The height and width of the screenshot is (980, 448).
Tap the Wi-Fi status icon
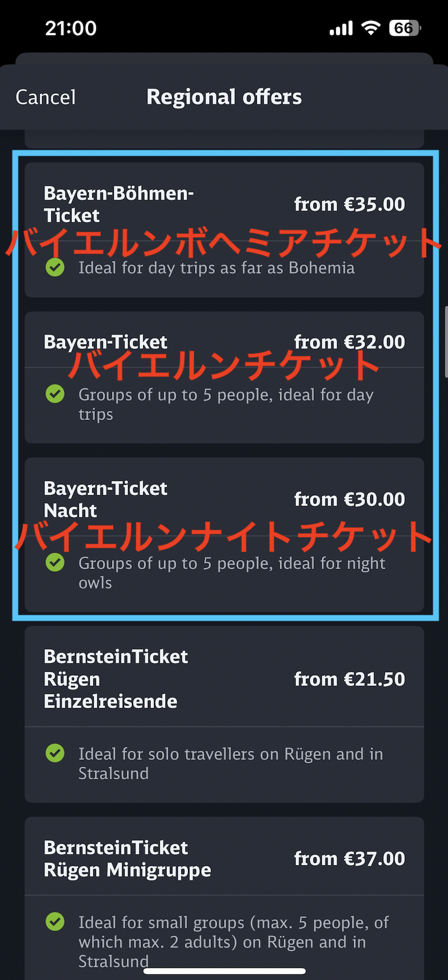coord(371,28)
